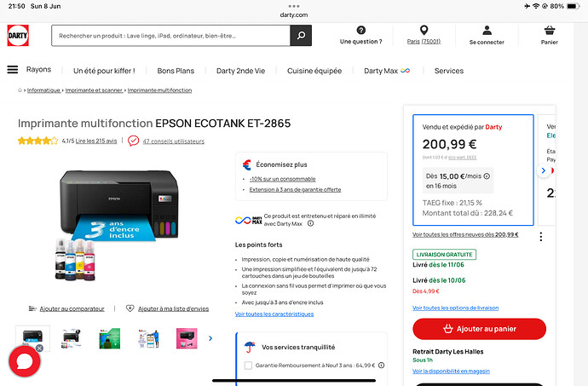
Task: Open Darty 2nde Vie menu item
Action: (x=241, y=71)
